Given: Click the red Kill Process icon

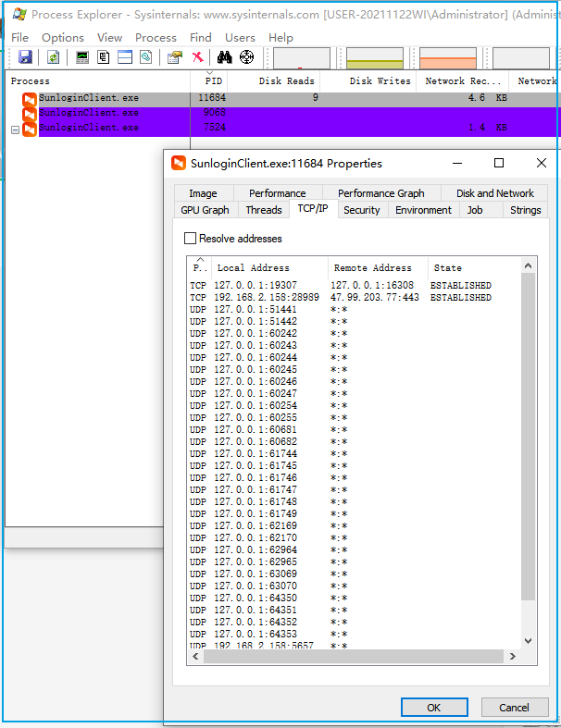Looking at the screenshot, I should pos(197,57).
